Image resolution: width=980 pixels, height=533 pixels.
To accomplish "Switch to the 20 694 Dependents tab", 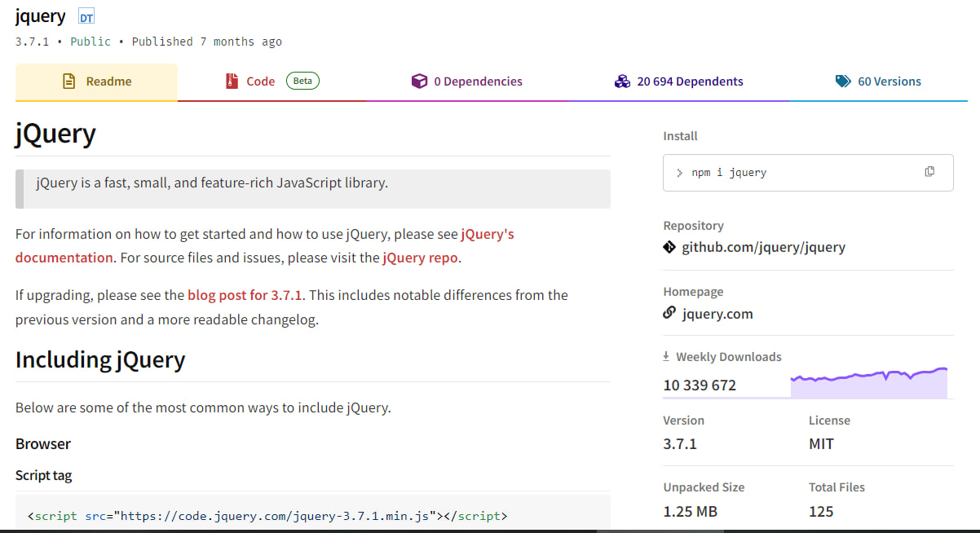I will (x=690, y=81).
